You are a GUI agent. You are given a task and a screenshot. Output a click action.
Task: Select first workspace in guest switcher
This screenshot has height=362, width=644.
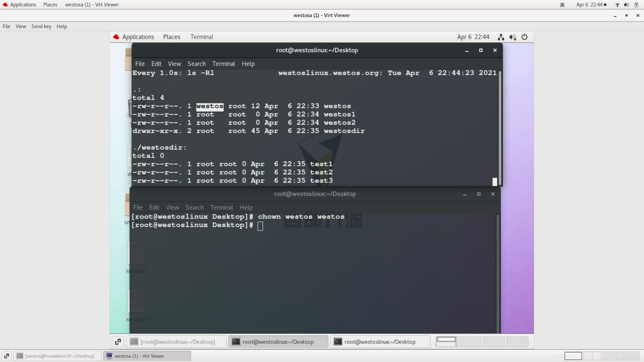pos(446,342)
